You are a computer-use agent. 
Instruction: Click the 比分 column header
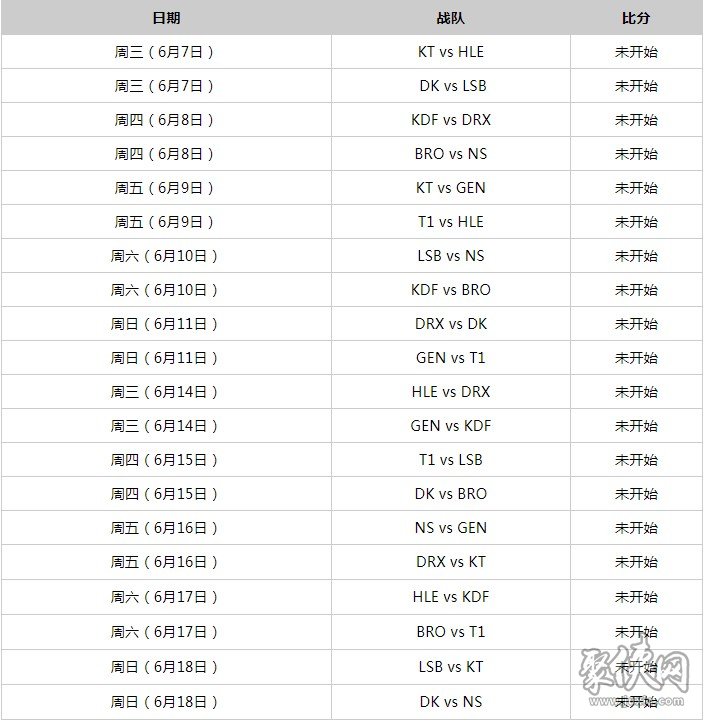636,18
